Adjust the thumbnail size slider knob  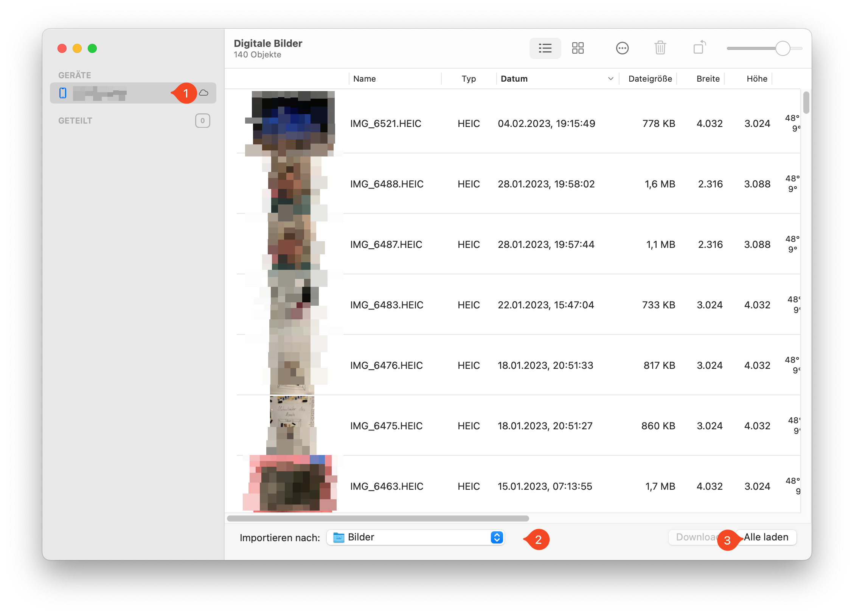783,48
